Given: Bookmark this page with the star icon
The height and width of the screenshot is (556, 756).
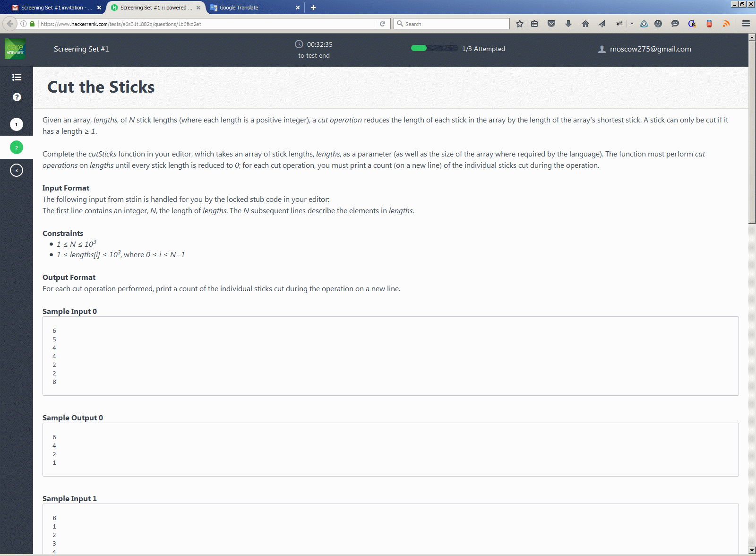Looking at the screenshot, I should [x=520, y=24].
